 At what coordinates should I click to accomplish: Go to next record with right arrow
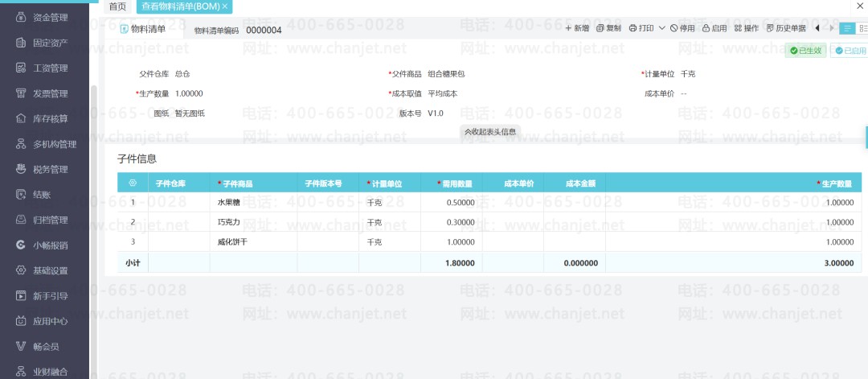tap(832, 28)
